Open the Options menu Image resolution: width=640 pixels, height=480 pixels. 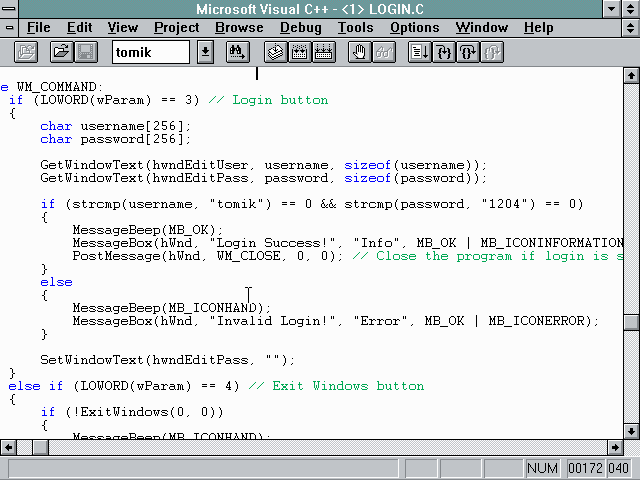click(414, 28)
